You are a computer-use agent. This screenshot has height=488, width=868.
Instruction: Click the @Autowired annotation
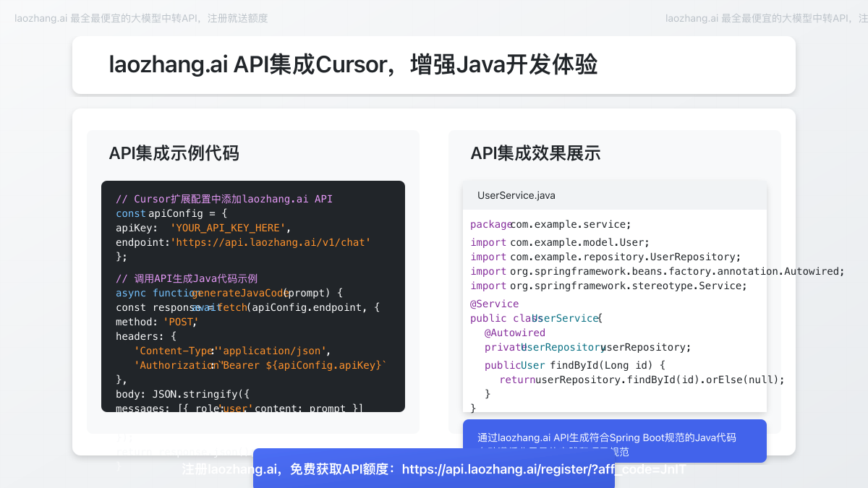[x=515, y=333]
